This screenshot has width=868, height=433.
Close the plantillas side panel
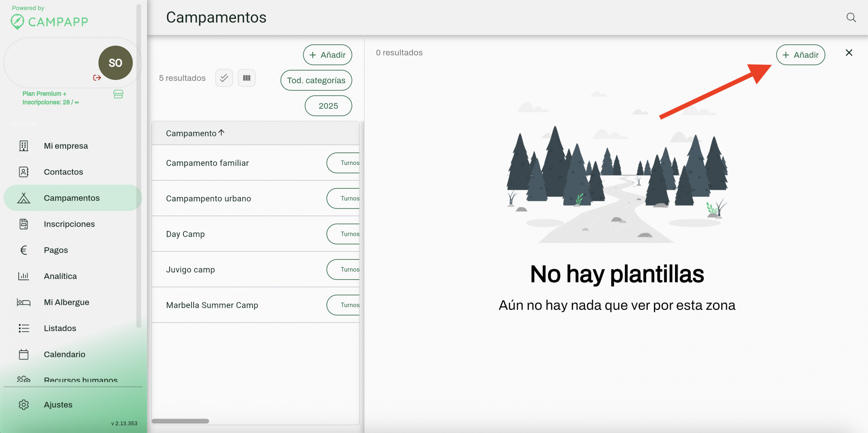[x=849, y=53]
